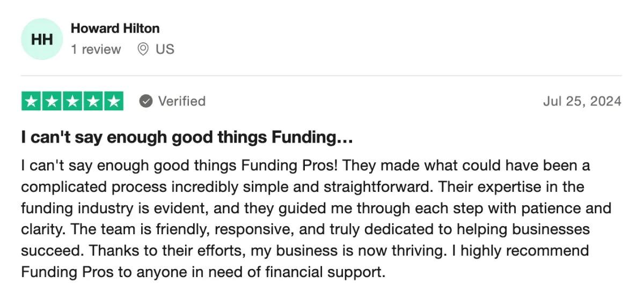Viewport: 644px width, 299px height.
Task: Select the first green rating star
Action: [x=32, y=101]
